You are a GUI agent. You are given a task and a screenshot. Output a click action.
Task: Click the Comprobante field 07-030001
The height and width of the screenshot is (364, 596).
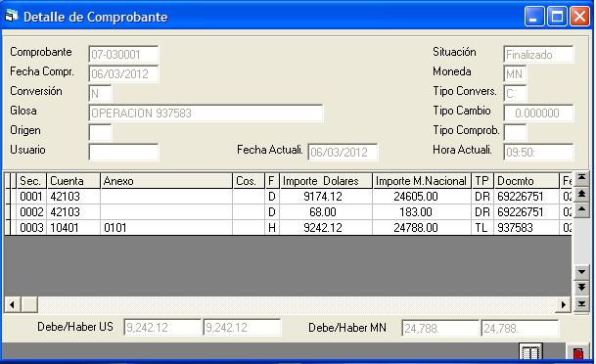click(x=123, y=55)
